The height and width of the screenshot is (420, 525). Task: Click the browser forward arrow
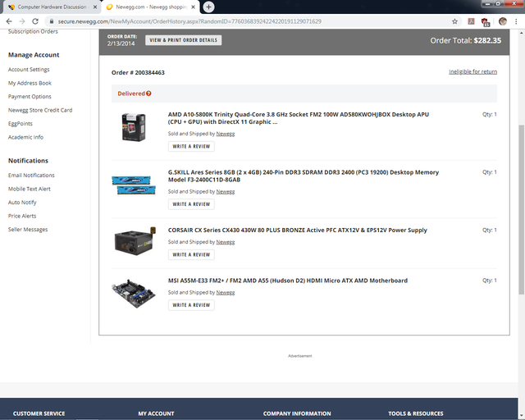click(x=22, y=21)
